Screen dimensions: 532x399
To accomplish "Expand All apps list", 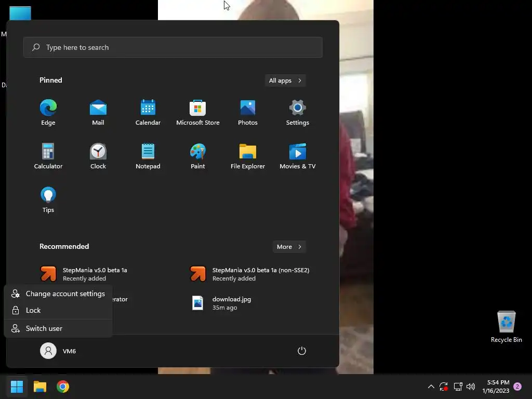I will pyautogui.click(x=285, y=81).
